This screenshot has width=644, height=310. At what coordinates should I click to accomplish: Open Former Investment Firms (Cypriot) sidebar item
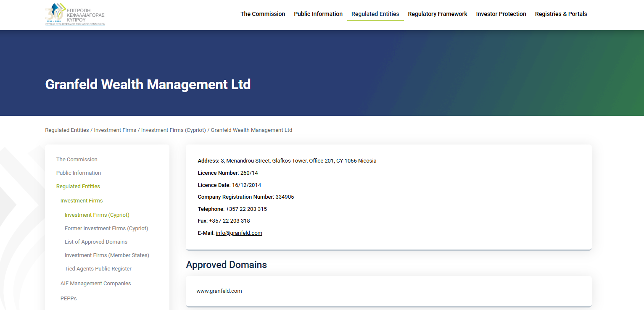pos(106,229)
